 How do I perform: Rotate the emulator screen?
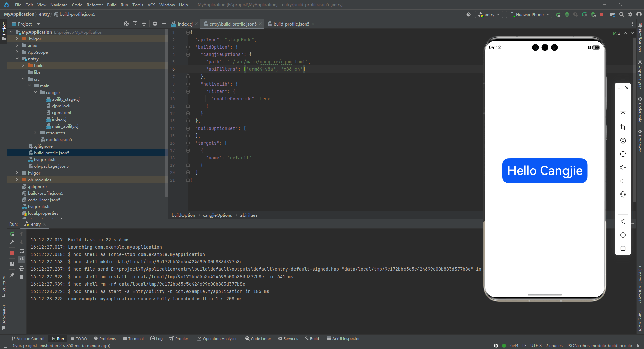point(623,194)
